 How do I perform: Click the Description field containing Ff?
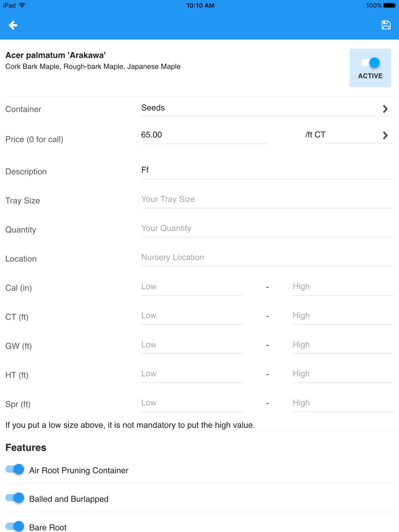(x=267, y=170)
